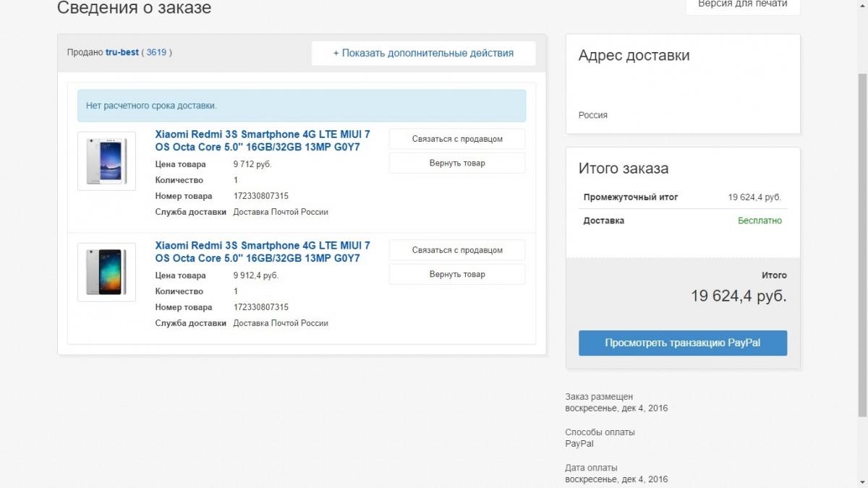Select 'Итого заказа' heading
Viewport: 868px width, 488px height.
click(x=624, y=168)
